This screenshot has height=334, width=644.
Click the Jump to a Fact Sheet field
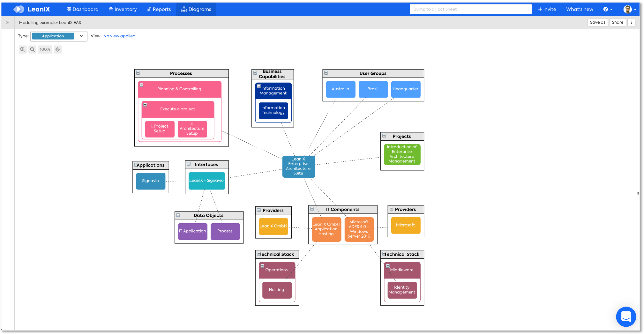coord(471,9)
